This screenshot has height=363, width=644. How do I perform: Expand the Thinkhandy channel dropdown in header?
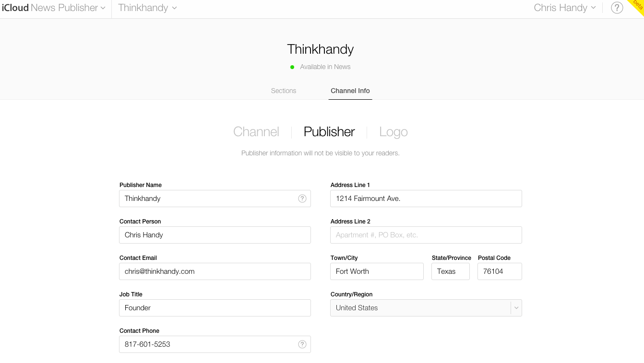pos(147,8)
